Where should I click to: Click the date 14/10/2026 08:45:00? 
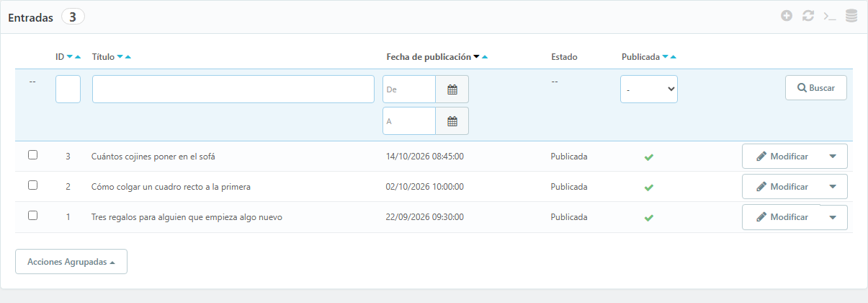tap(425, 157)
